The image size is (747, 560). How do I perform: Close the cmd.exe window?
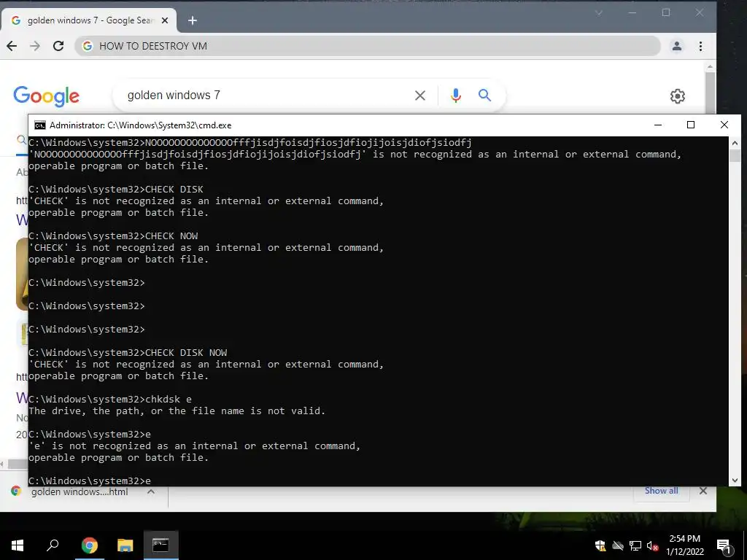pyautogui.click(x=724, y=125)
